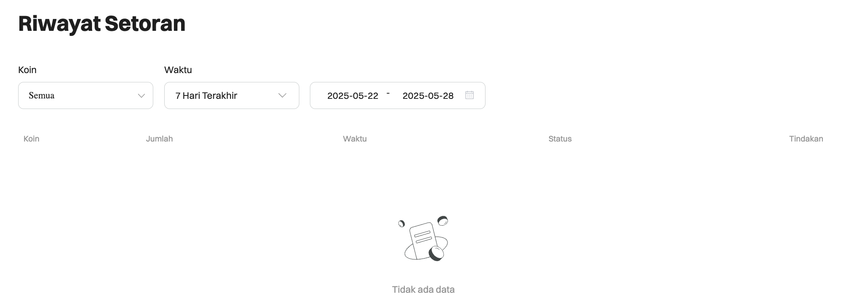Viewport: 868px width, 305px height.
Task: Click the dash separator between the two dates
Action: (x=388, y=93)
